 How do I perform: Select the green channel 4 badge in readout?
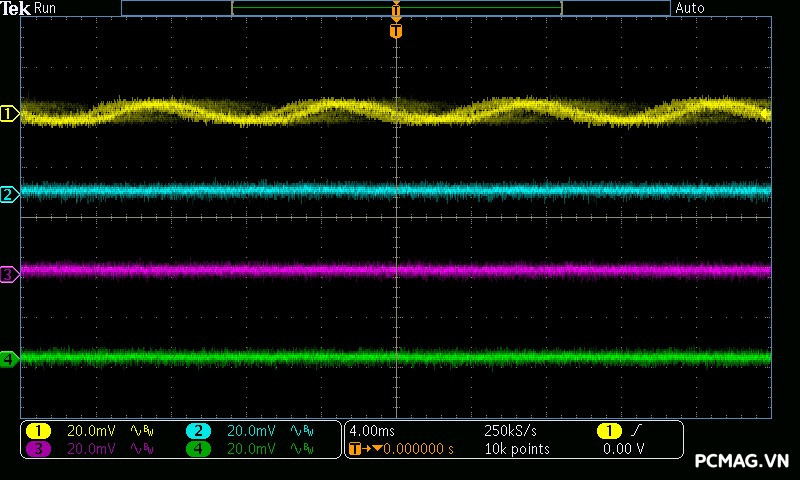(x=199, y=449)
